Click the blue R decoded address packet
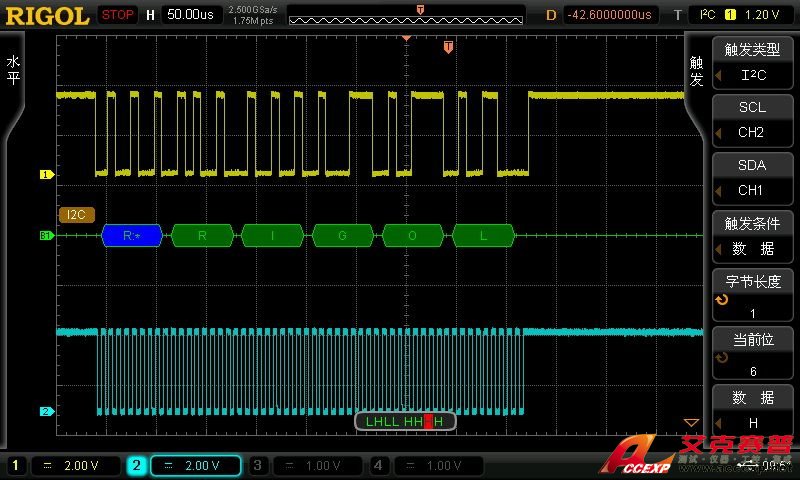Image resolution: width=800 pixels, height=480 pixels. (130, 236)
